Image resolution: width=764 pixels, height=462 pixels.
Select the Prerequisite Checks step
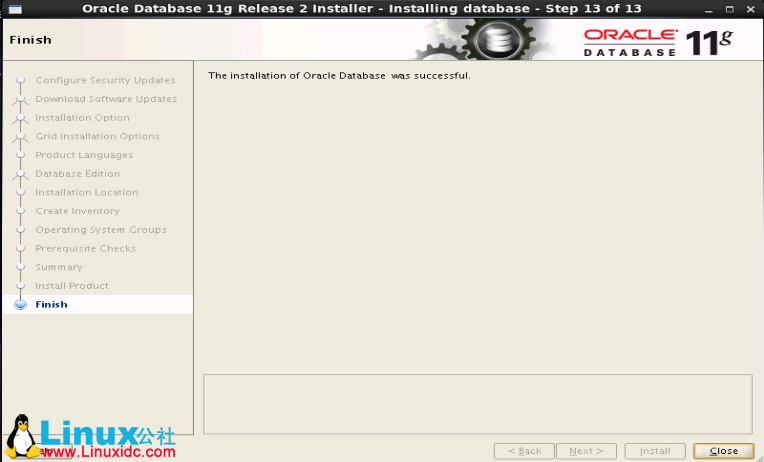pyautogui.click(x=85, y=249)
